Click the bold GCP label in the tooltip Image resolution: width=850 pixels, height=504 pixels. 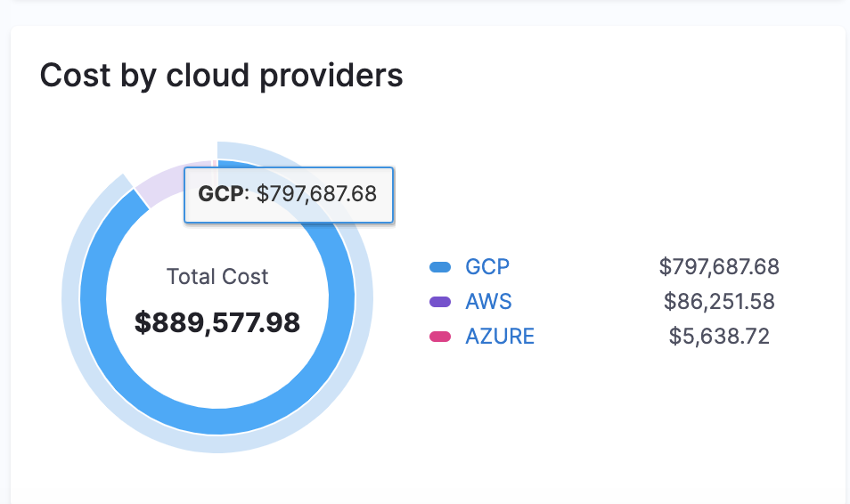[x=220, y=194]
